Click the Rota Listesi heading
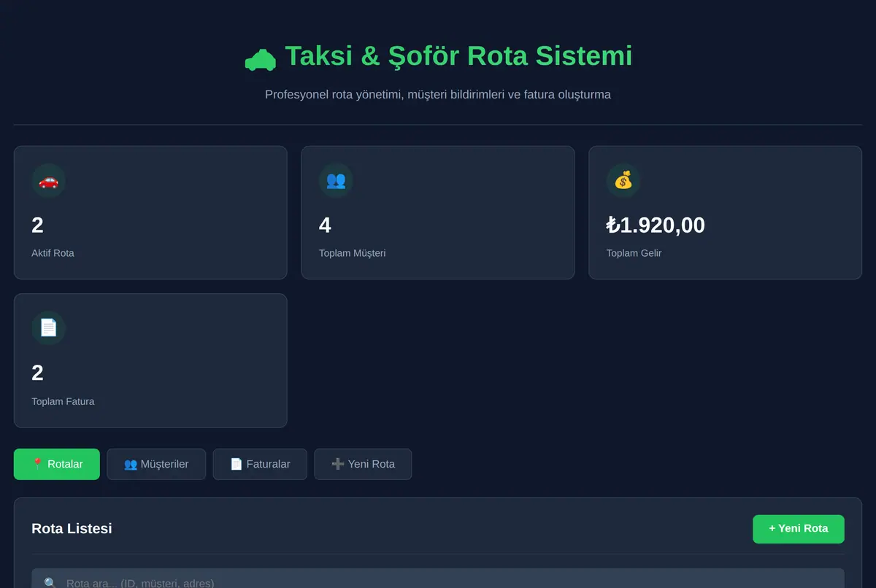Viewport: 876px width, 588px height. (72, 529)
